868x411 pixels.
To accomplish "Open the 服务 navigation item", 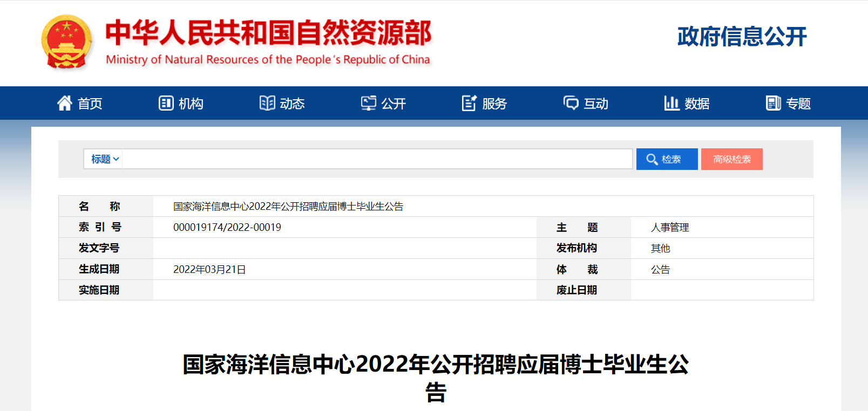I will (485, 103).
